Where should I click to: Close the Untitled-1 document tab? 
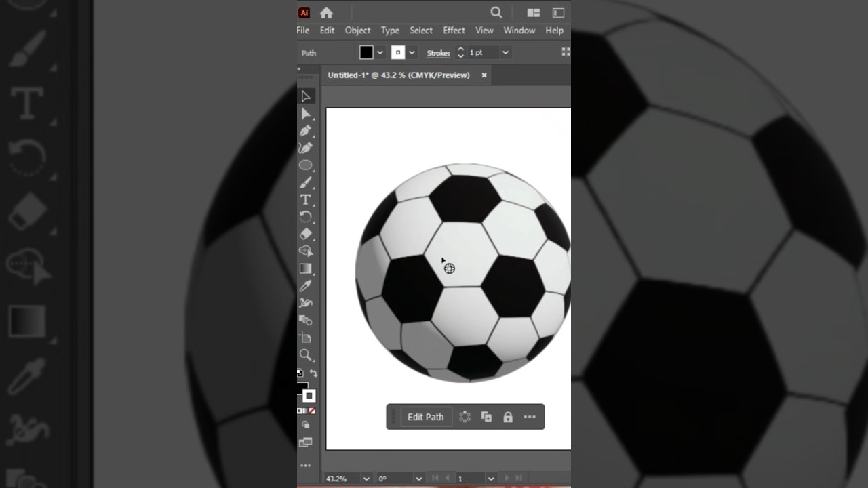[x=484, y=75]
